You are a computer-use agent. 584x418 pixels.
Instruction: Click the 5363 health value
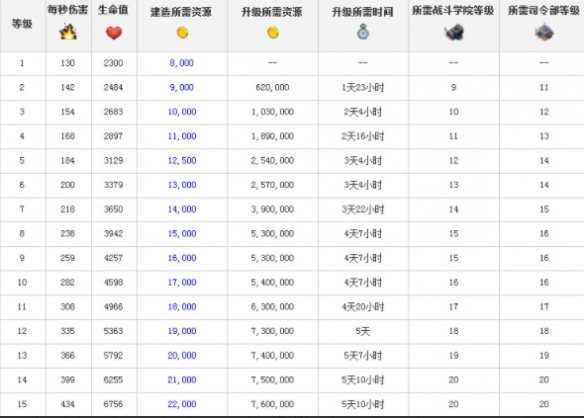(x=113, y=331)
